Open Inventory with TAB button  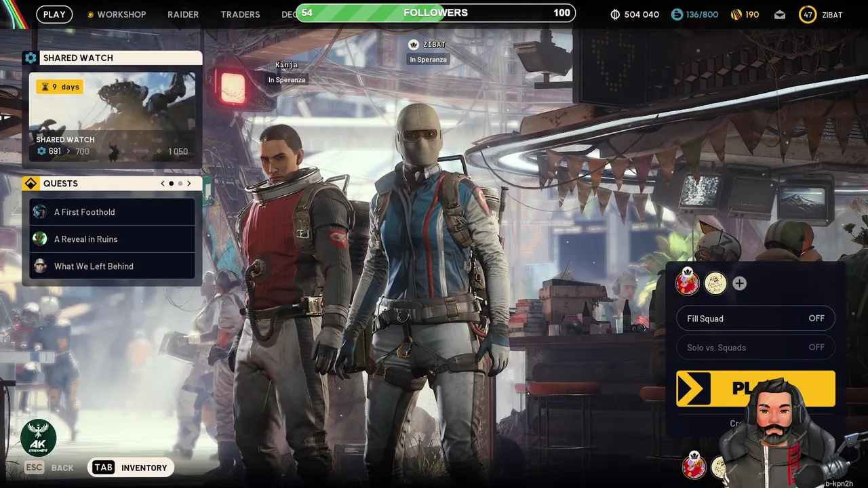tap(131, 468)
